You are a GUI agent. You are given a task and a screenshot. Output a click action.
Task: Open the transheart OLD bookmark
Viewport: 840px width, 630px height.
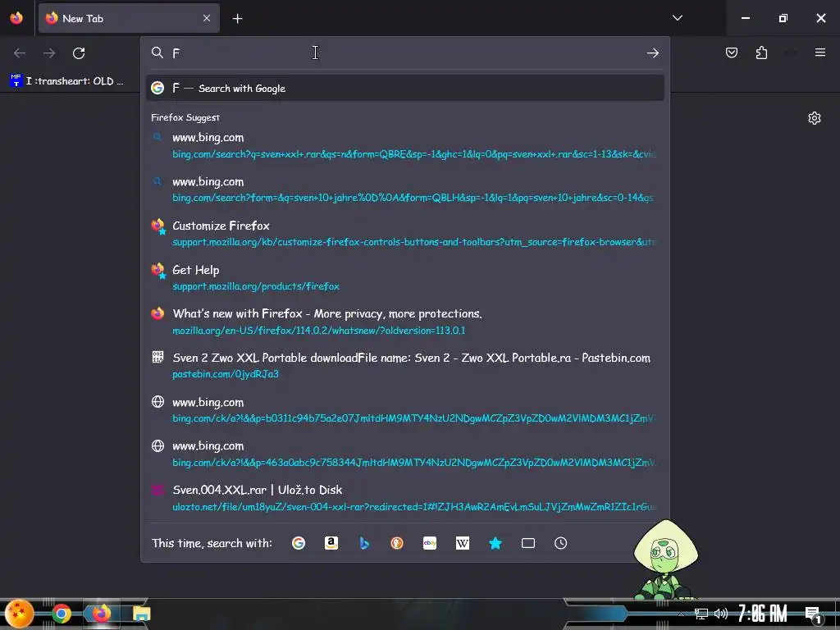pos(67,81)
